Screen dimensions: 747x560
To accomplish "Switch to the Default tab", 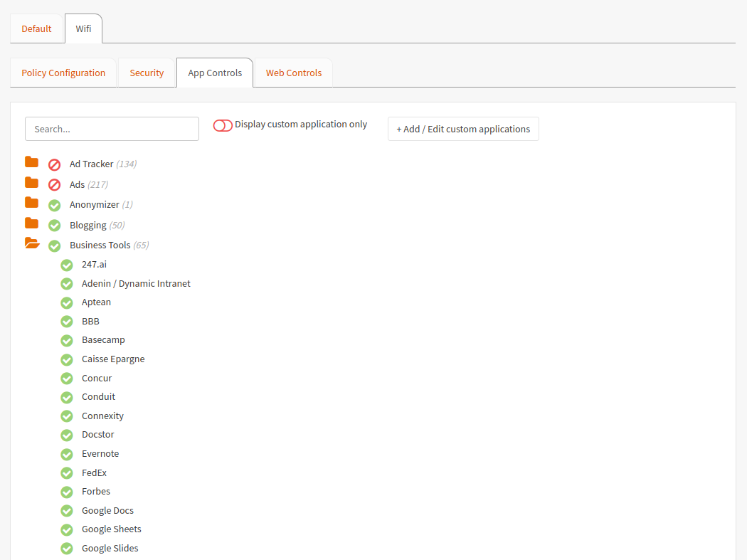I will point(36,28).
